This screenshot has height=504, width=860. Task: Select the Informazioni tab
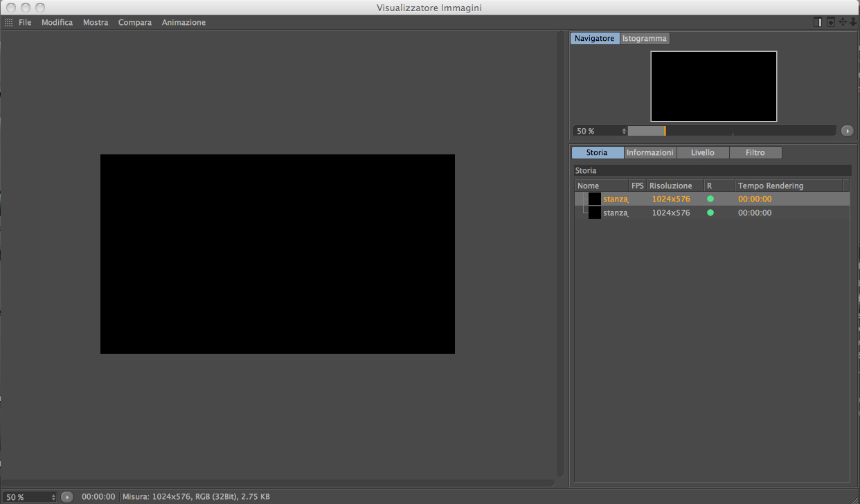click(650, 152)
